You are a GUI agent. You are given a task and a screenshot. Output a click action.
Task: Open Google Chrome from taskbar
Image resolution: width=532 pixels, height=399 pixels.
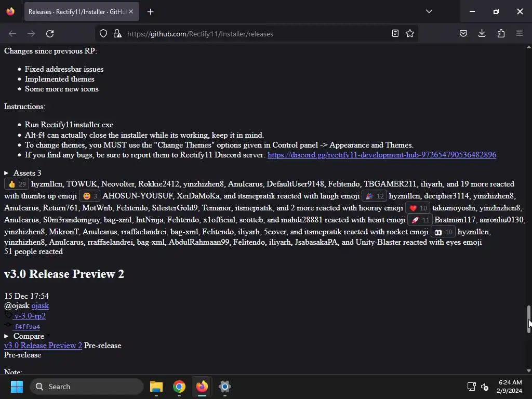[x=179, y=387]
